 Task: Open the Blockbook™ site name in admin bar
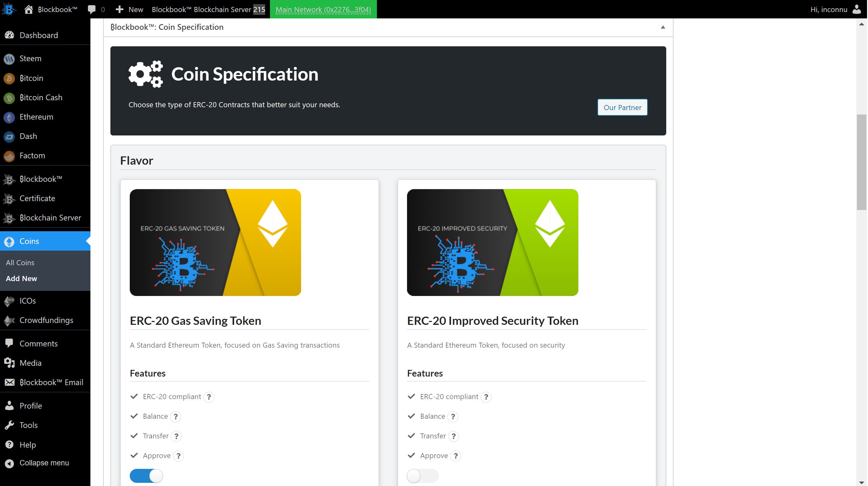[58, 9]
